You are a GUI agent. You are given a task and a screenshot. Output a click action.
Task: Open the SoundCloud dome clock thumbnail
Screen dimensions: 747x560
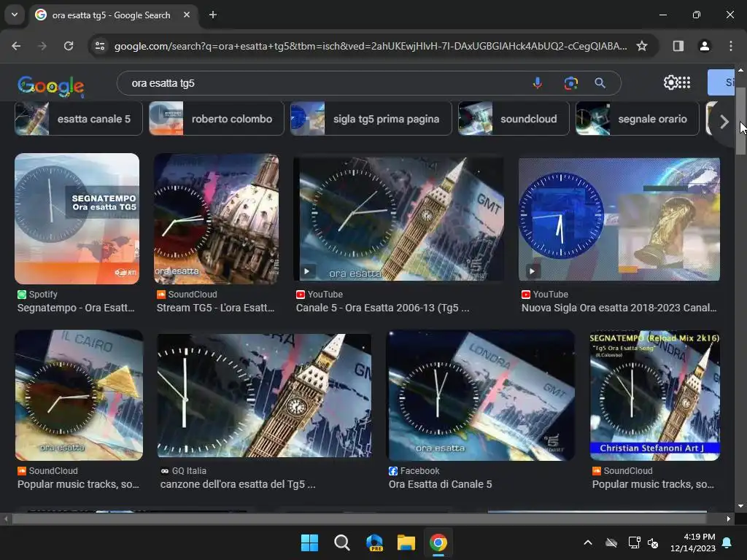point(216,219)
